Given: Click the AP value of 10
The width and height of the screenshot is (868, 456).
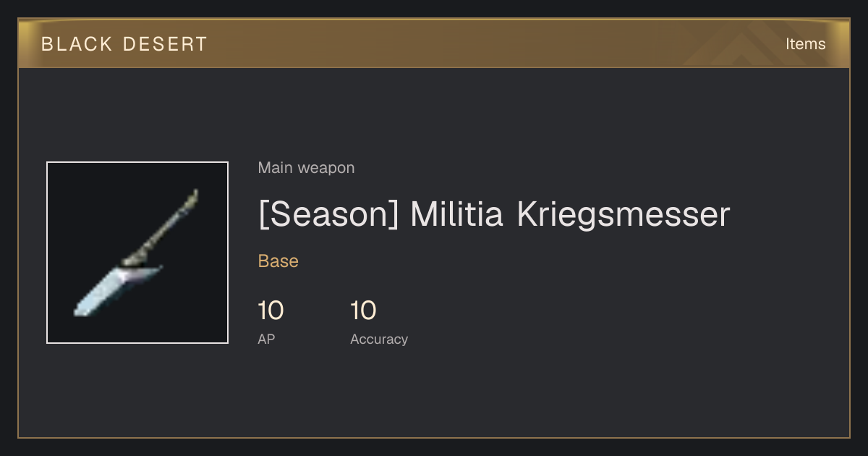Looking at the screenshot, I should click(271, 311).
